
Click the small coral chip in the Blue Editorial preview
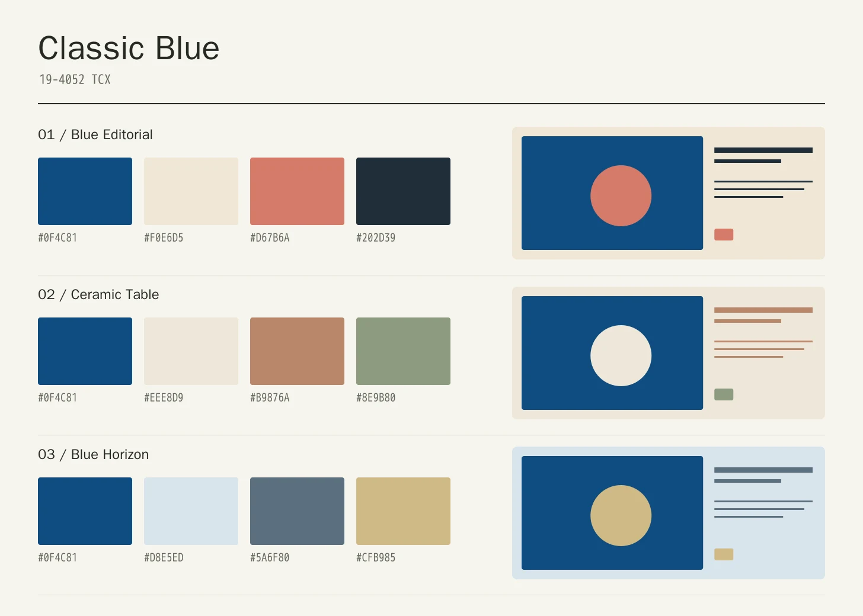pyautogui.click(x=724, y=235)
